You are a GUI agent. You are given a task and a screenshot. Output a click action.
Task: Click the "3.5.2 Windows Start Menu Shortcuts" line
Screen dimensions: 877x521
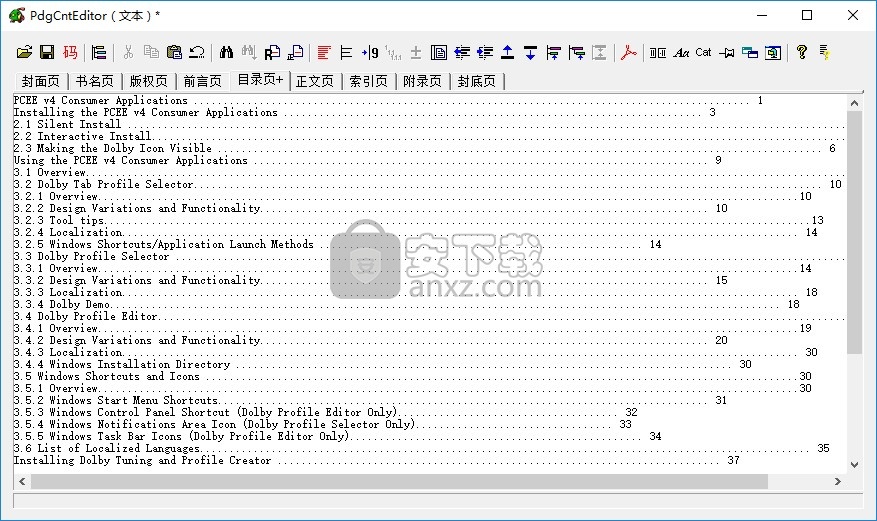370,400
